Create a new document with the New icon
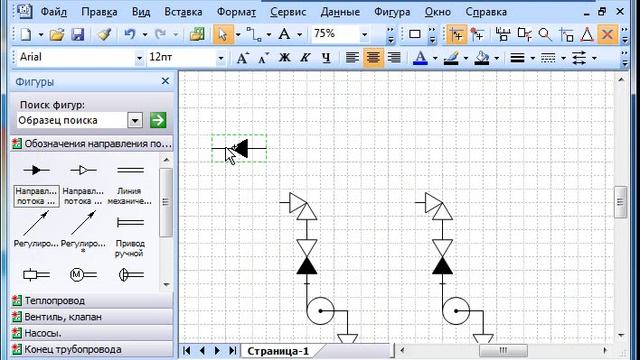The width and height of the screenshot is (640, 360). 26,34
